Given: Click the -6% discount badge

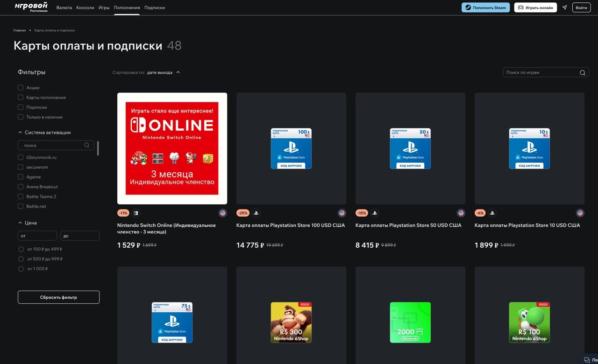Looking at the screenshot, I should 480,213.
